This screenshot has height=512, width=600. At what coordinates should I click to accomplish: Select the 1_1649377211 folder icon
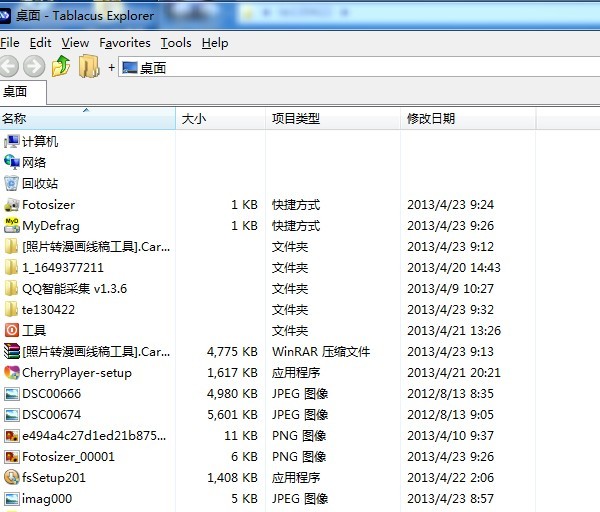(11, 267)
